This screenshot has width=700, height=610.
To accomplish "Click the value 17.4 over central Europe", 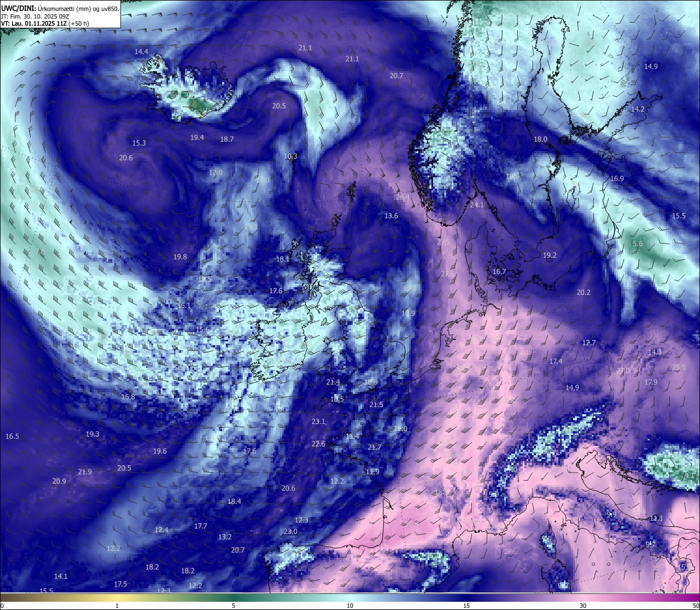I will tap(556, 361).
